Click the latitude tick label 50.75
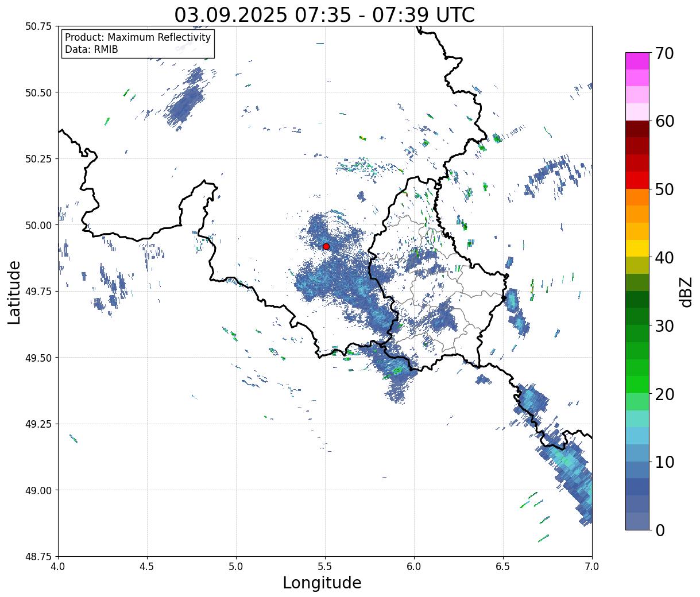The height and width of the screenshot is (597, 700). (38, 26)
